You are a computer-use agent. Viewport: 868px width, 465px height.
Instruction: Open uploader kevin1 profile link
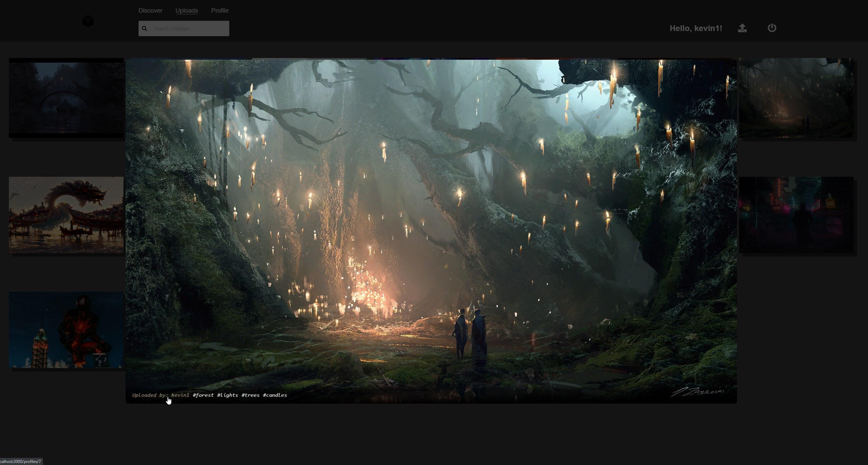coord(180,395)
